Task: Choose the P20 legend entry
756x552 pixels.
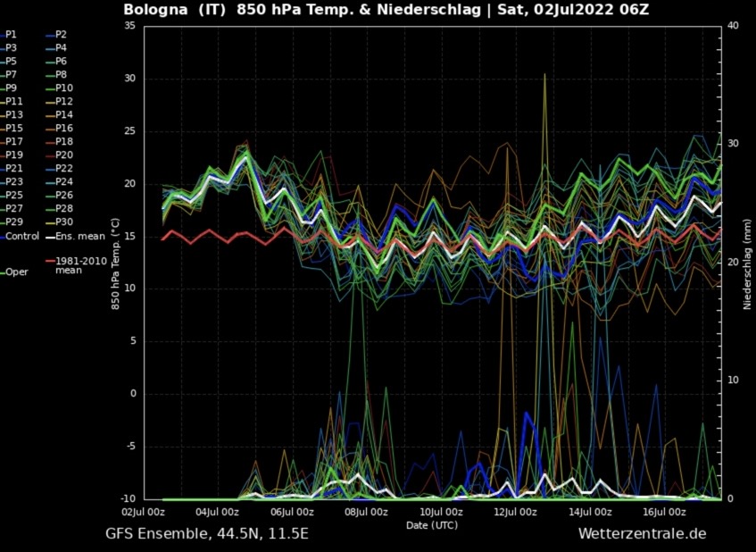Action: [x=61, y=155]
